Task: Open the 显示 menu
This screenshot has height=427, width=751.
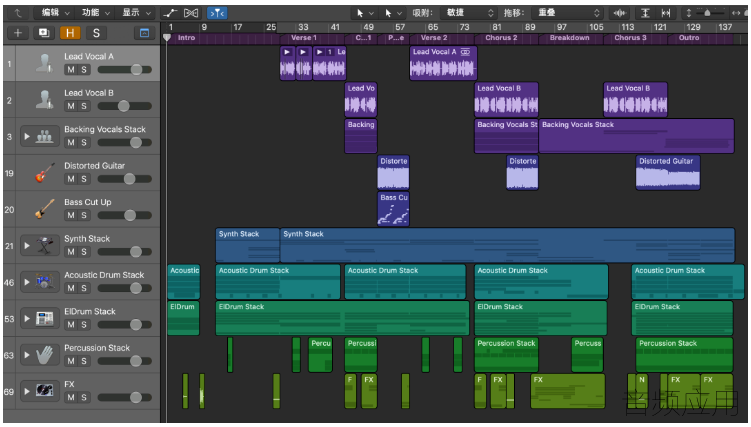Action: tap(136, 13)
